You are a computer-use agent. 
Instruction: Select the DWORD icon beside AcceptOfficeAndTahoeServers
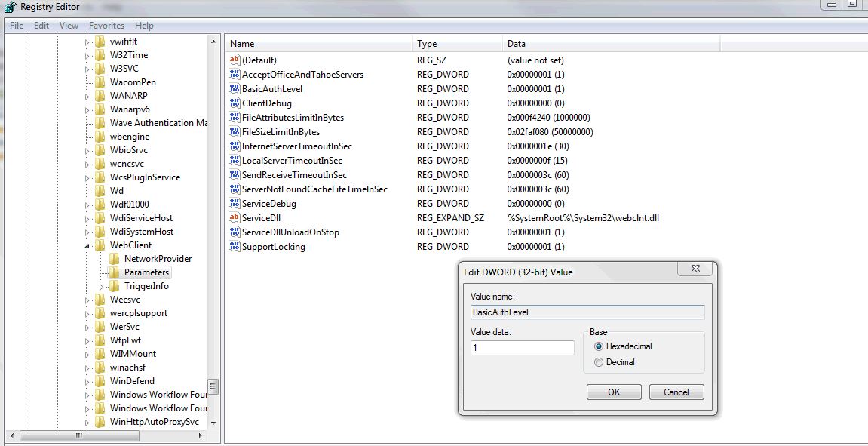[x=235, y=74]
